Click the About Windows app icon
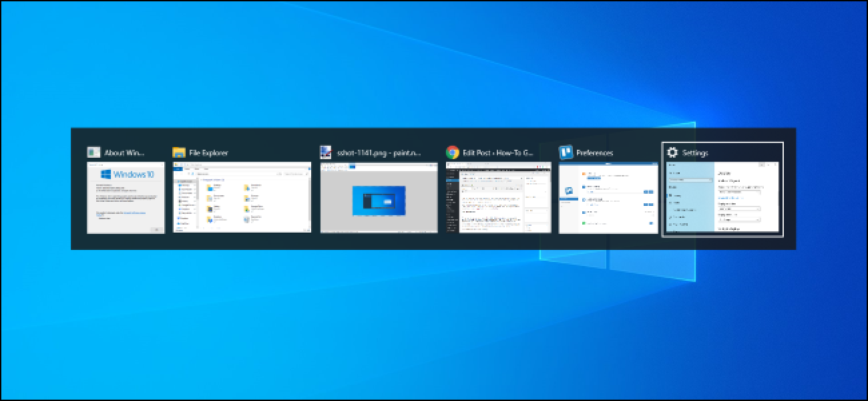 click(x=93, y=152)
